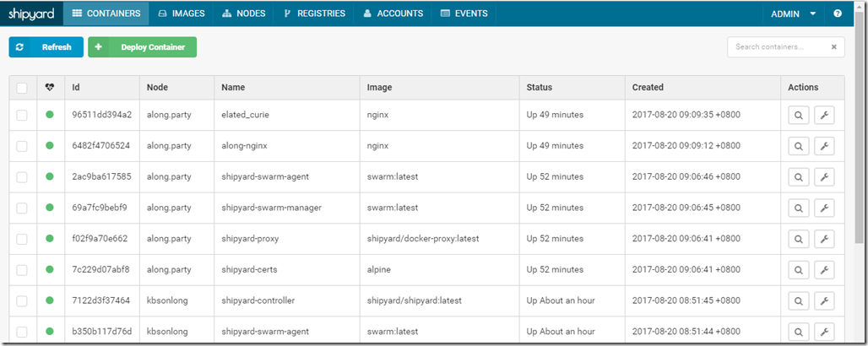The image size is (868, 346).
Task: Click node name kbsonlong in shipyard-controller row
Action: pyautogui.click(x=167, y=301)
